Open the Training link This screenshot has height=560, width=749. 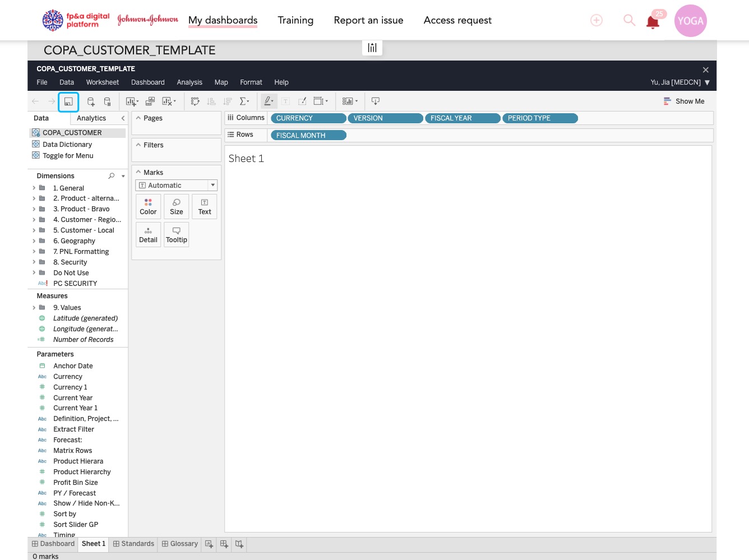coord(295,20)
